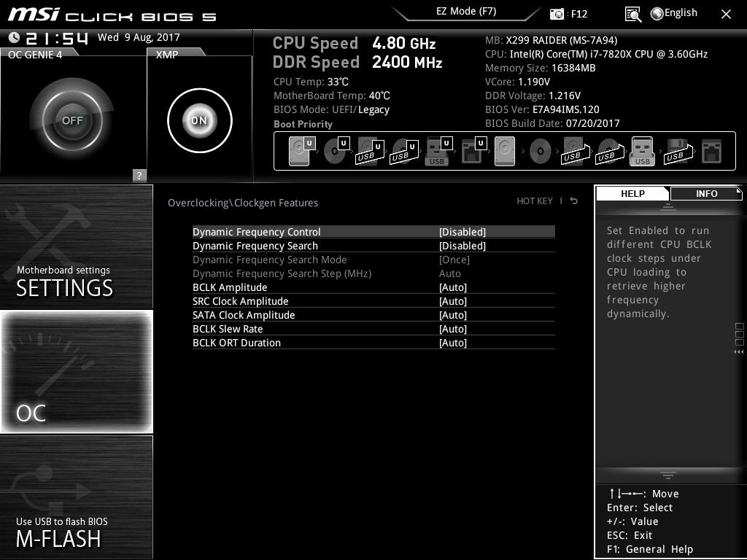
Task: Switch to EZ Mode (F7)
Action: point(466,11)
